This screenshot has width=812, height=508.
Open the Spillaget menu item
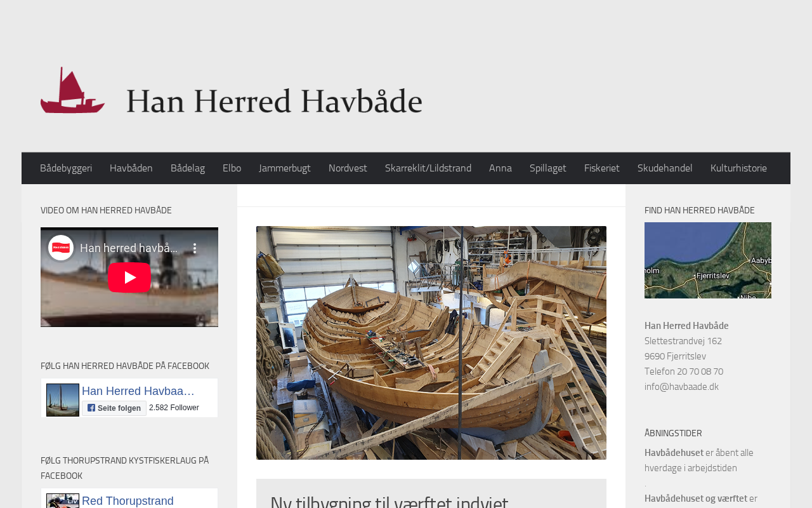click(x=548, y=168)
